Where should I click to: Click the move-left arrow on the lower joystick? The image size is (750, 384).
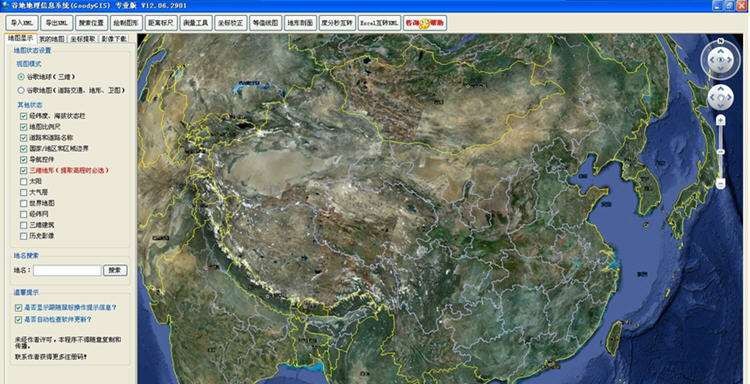(713, 98)
